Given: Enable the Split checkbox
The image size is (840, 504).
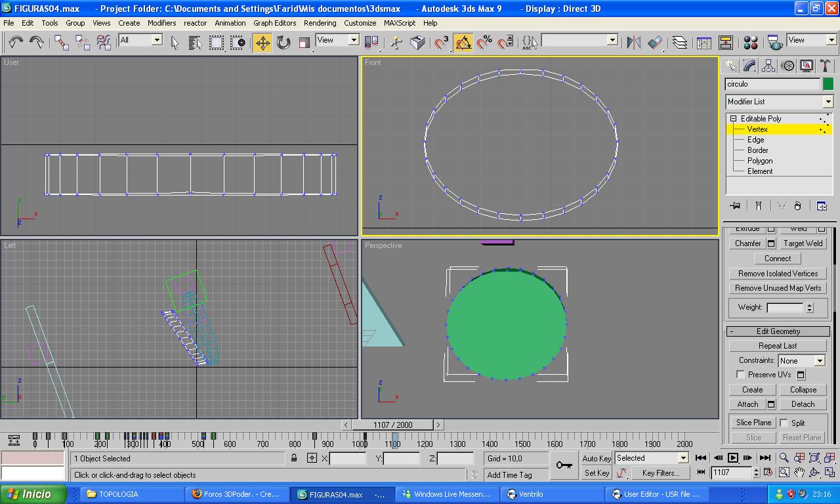Looking at the screenshot, I should coord(784,423).
